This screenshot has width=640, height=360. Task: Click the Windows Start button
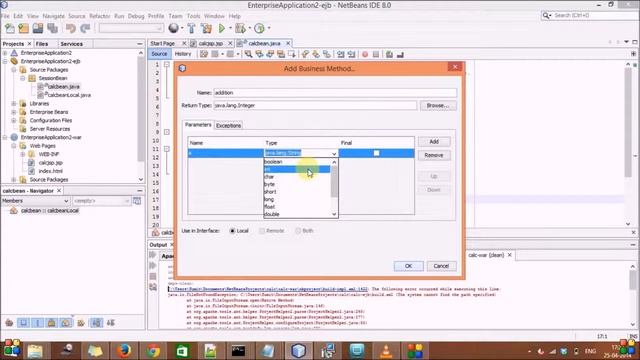pos(11,349)
